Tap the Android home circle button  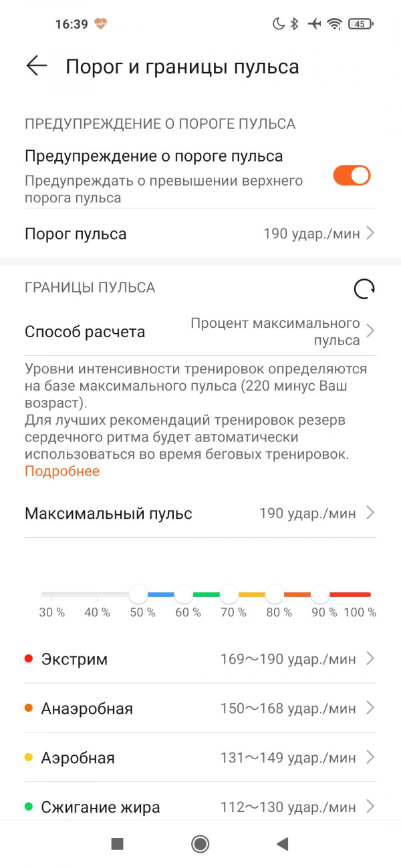point(200,844)
